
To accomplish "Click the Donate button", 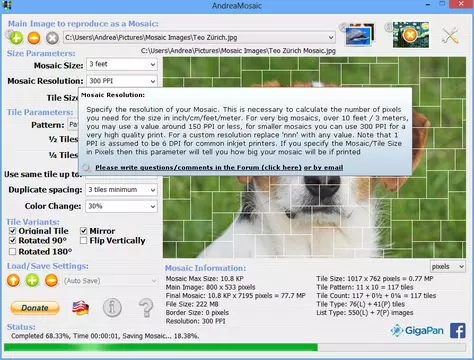I will point(35,308).
